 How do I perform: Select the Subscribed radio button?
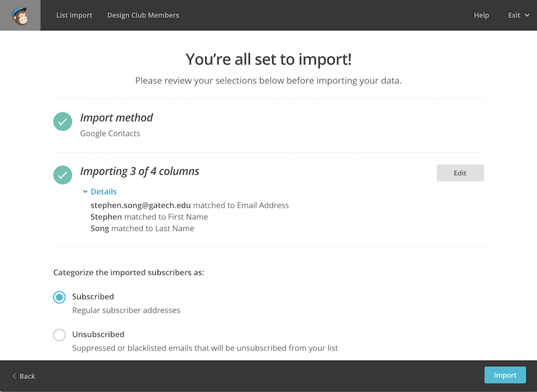pyautogui.click(x=59, y=297)
